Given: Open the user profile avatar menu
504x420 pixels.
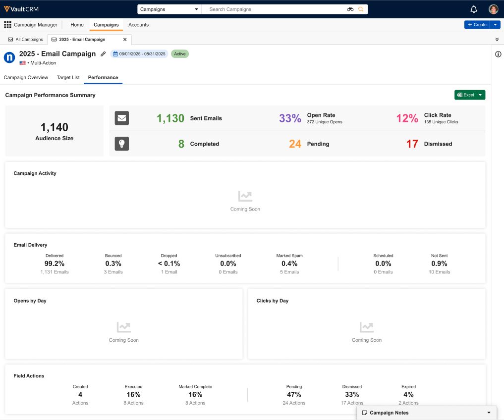Looking at the screenshot, I should (493, 9).
